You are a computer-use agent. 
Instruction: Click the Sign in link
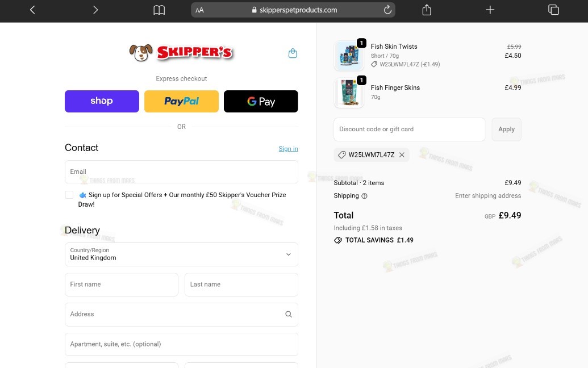(288, 149)
